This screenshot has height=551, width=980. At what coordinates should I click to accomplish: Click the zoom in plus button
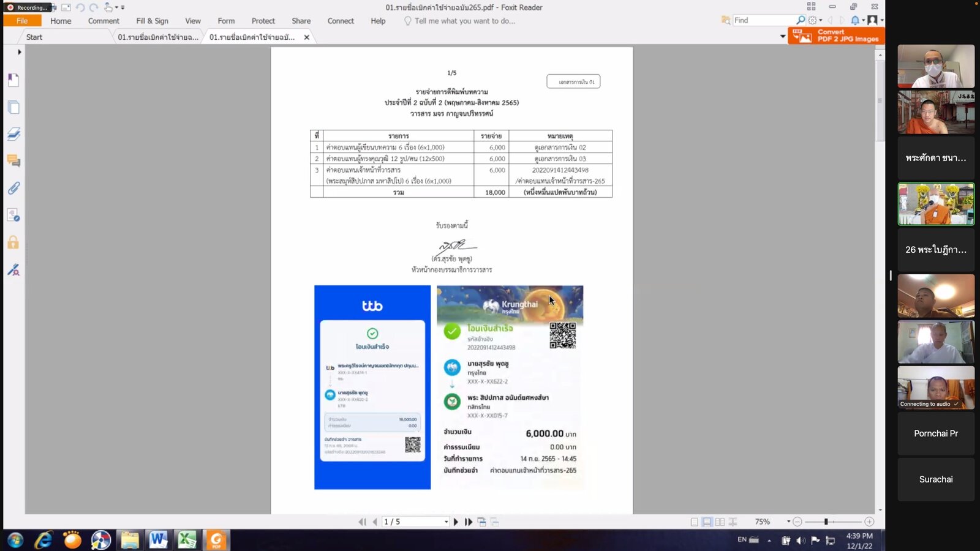[869, 522]
